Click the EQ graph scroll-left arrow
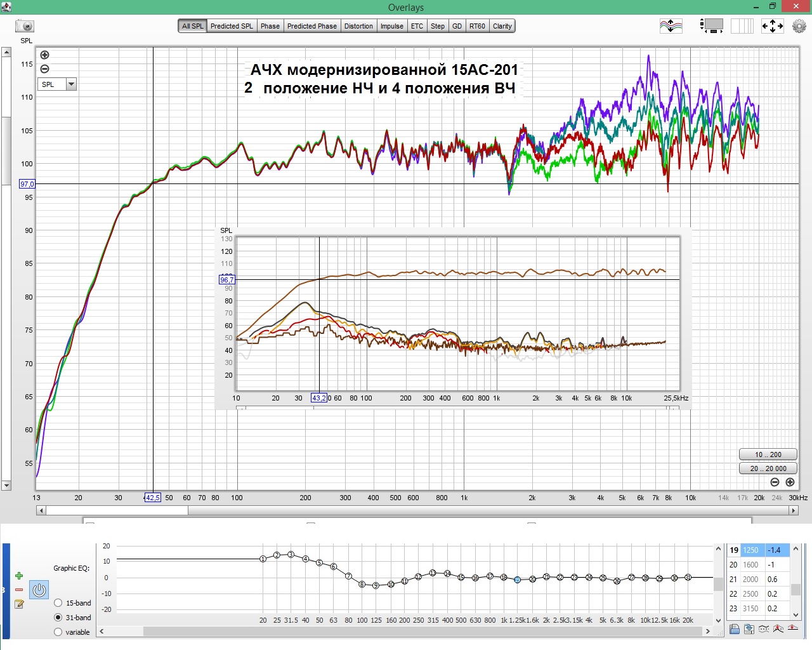The image size is (812, 650). coord(101,632)
